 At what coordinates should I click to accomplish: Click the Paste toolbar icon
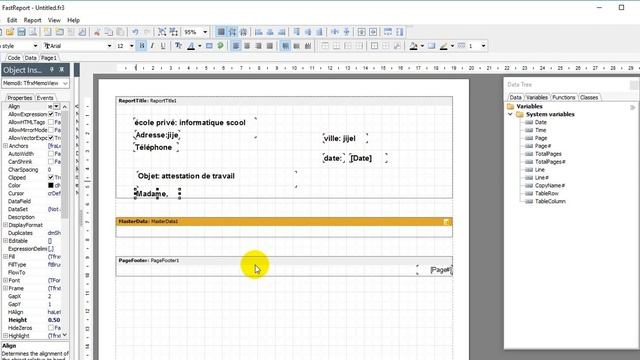120,32
